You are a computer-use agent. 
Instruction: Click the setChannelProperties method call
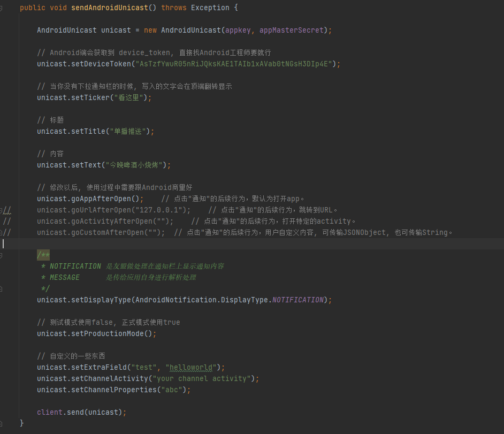114,390
